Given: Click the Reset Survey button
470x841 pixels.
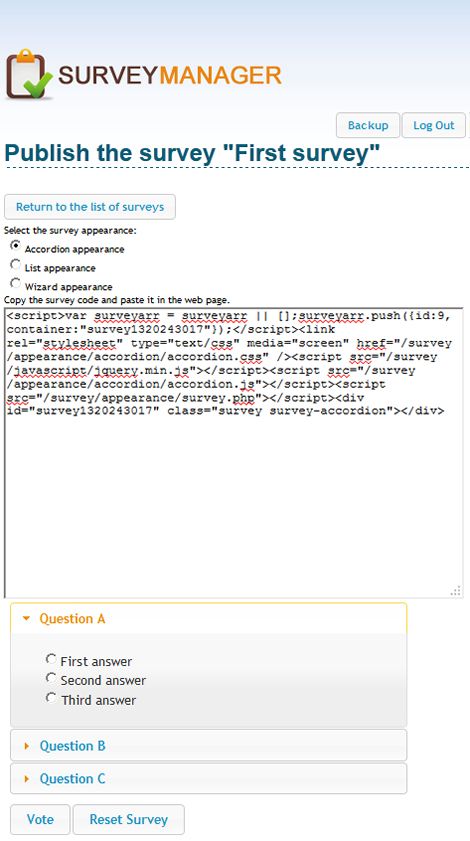Looking at the screenshot, I should 129,820.
